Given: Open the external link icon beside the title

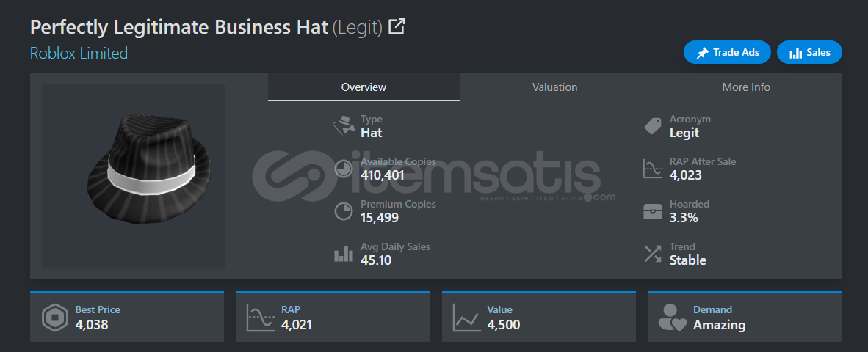Looking at the screenshot, I should coord(397,26).
